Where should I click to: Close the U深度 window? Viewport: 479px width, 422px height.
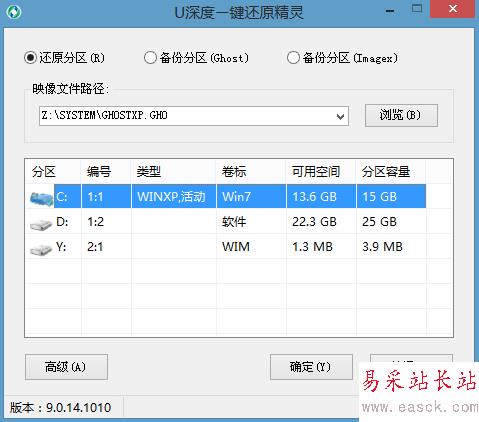click(x=453, y=9)
